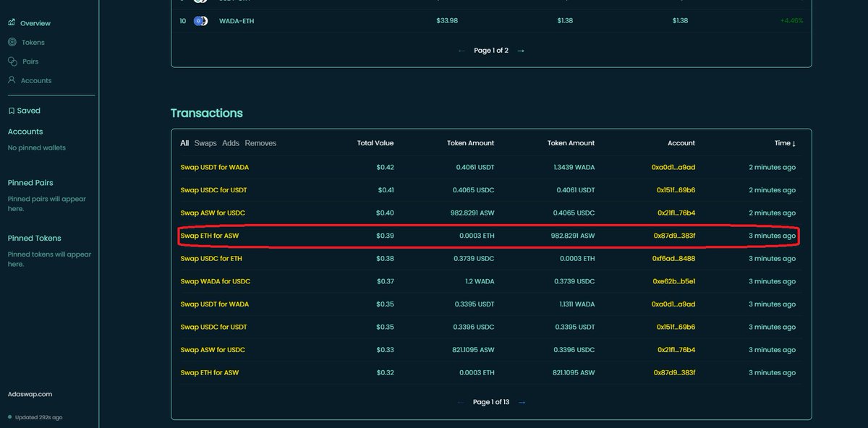
Task: Open Swap WADA for USDC $0.37 transaction
Action: click(216, 281)
